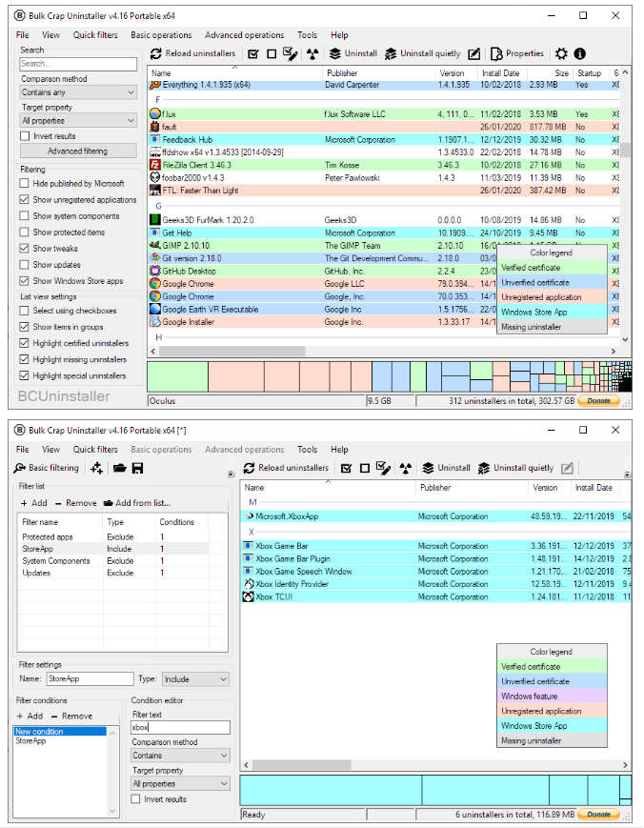Check Invert results in Condition editor

click(135, 799)
